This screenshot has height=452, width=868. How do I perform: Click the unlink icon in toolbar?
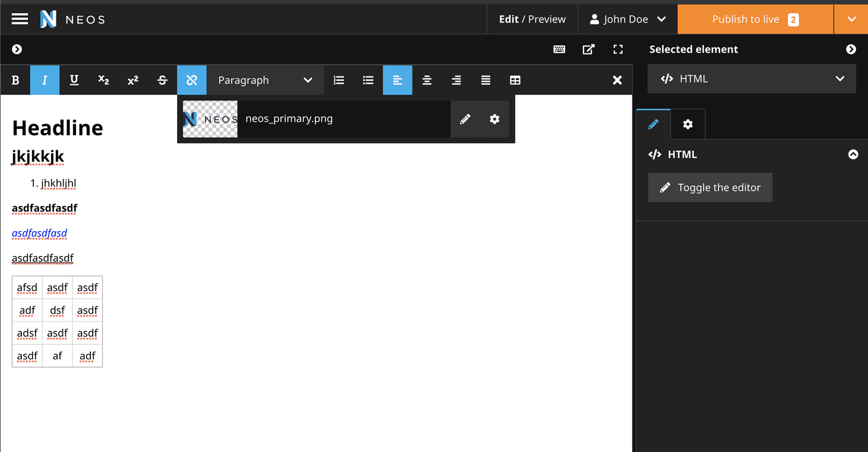tap(192, 80)
